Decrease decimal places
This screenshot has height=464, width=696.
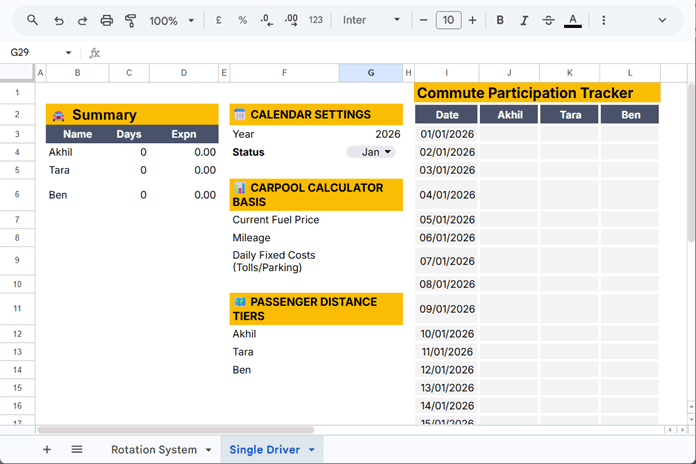[x=266, y=20]
